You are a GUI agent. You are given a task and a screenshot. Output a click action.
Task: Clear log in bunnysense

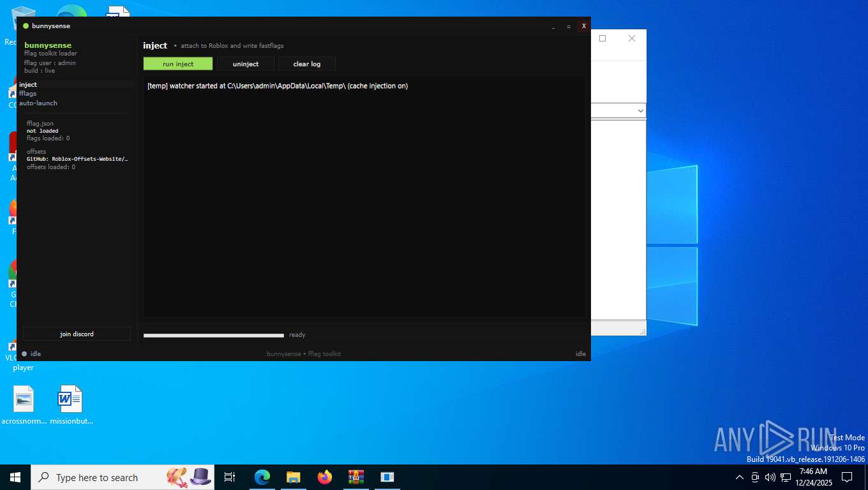tap(307, 64)
